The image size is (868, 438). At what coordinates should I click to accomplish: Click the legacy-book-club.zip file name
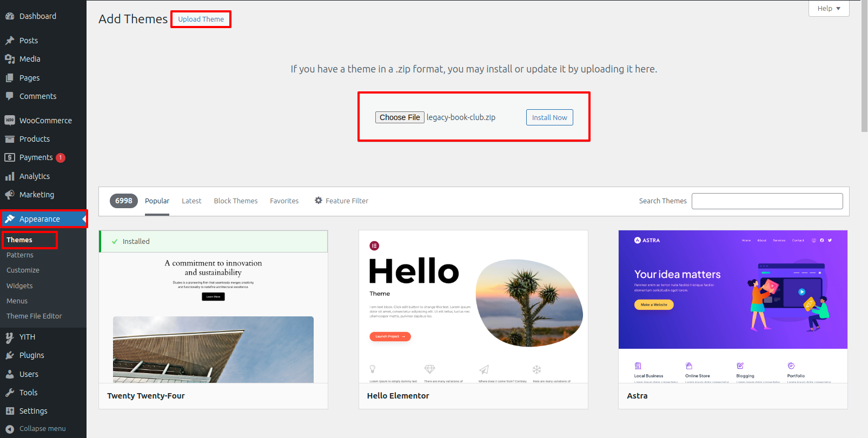coord(461,117)
